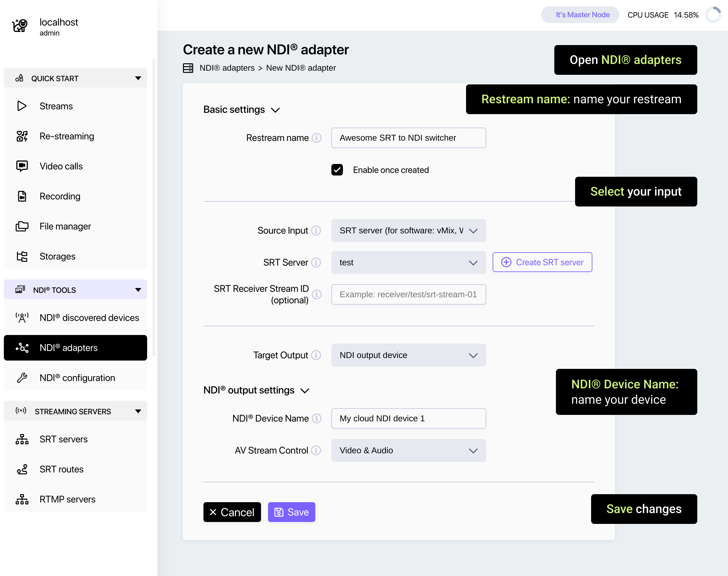
Task: Open the SRT Server dropdown showing test
Action: (408, 262)
